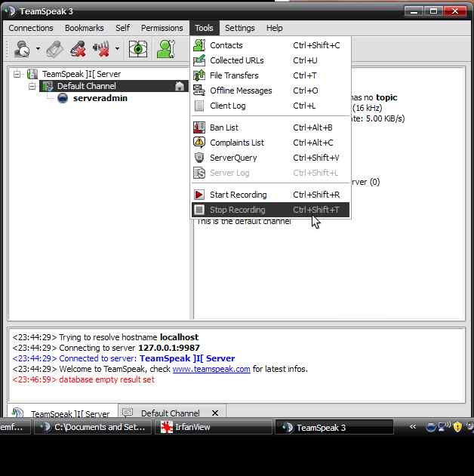Click the Complaints List warning icon
The width and height of the screenshot is (474, 476).
[x=199, y=142]
